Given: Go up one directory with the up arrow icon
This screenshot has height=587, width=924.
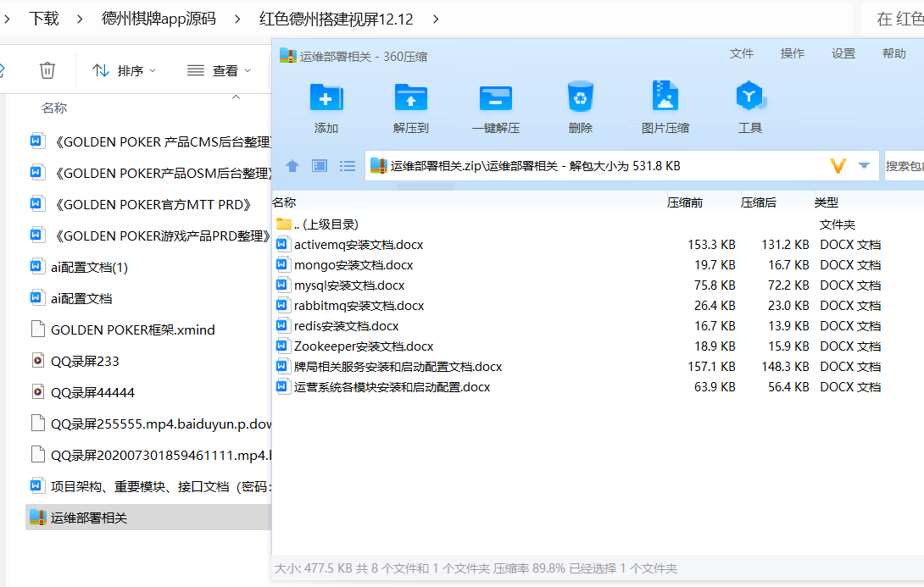Looking at the screenshot, I should pyautogui.click(x=292, y=166).
